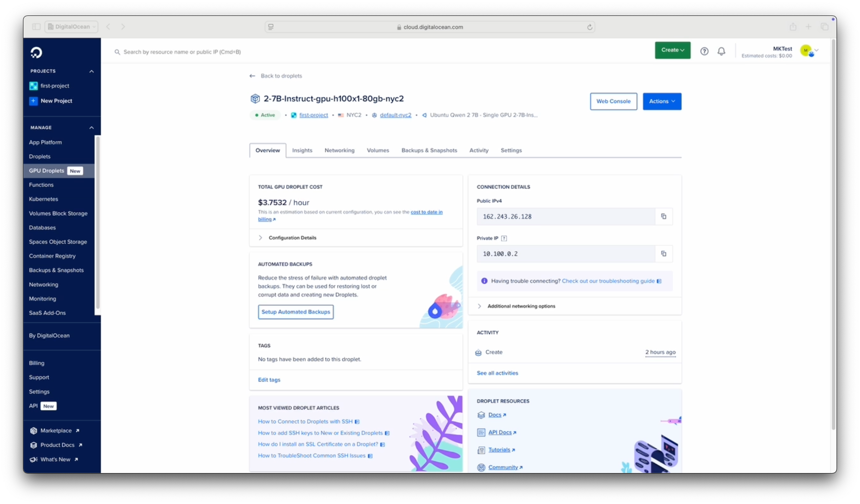
Task: Open the Create dropdown
Action: tap(672, 50)
